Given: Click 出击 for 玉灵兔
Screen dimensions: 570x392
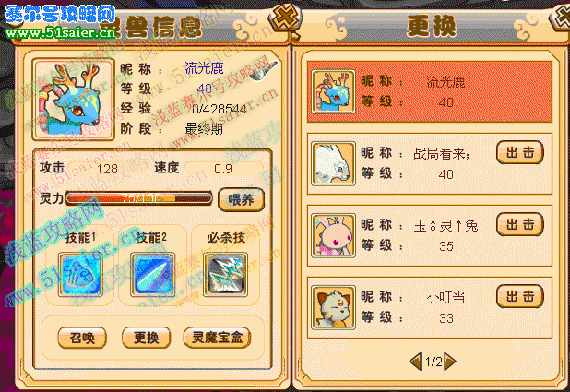Looking at the screenshot, I should coord(520,224).
